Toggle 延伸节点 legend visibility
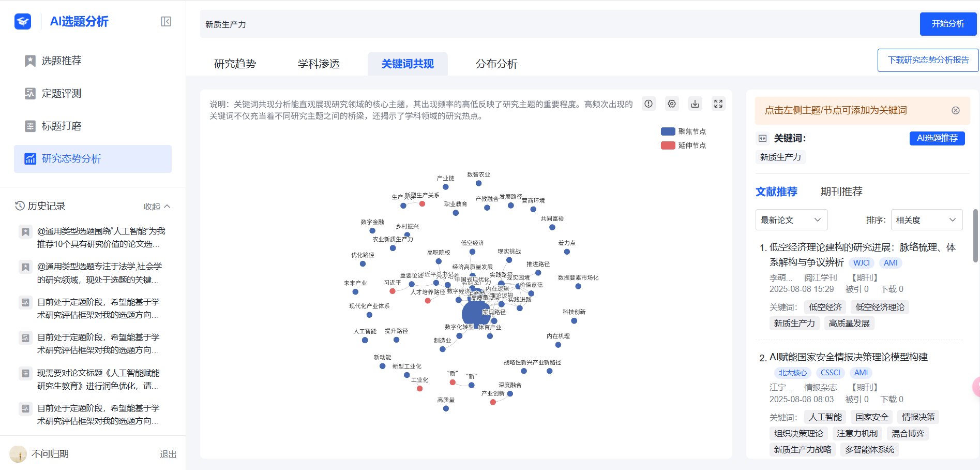 683,145
